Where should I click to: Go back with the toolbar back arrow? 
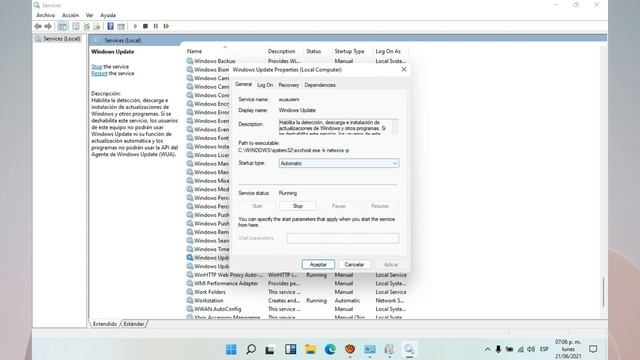coord(38,26)
